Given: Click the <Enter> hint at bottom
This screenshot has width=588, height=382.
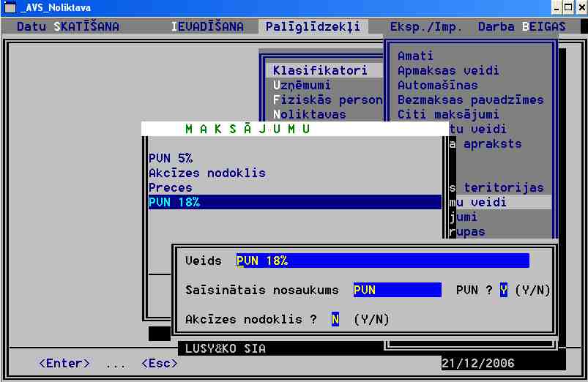Looking at the screenshot, I should pos(64,363).
